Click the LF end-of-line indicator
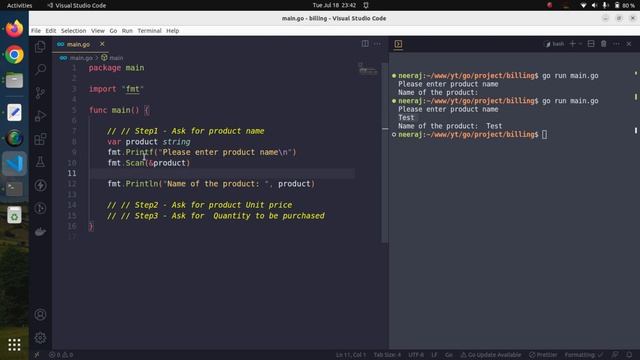 [x=434, y=355]
